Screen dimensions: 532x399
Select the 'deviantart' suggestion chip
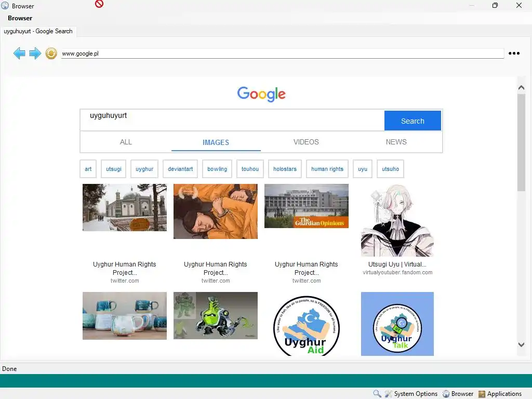(x=180, y=169)
